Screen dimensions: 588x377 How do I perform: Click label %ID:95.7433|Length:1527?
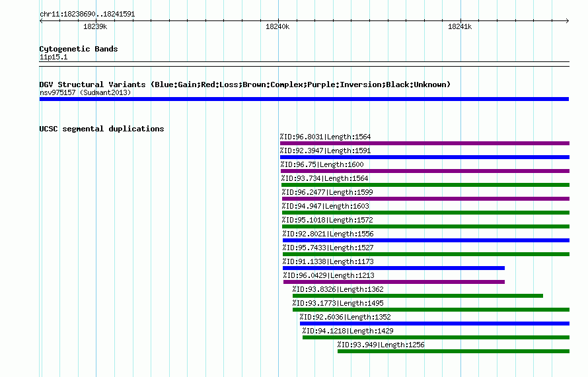[328, 248]
